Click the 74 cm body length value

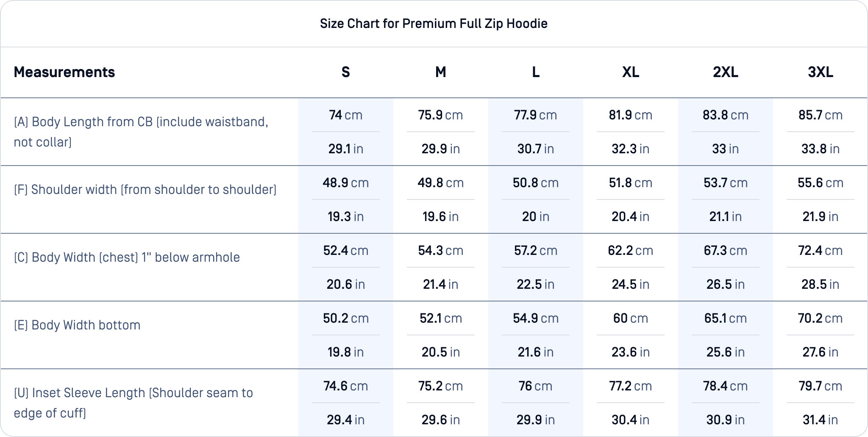click(345, 115)
